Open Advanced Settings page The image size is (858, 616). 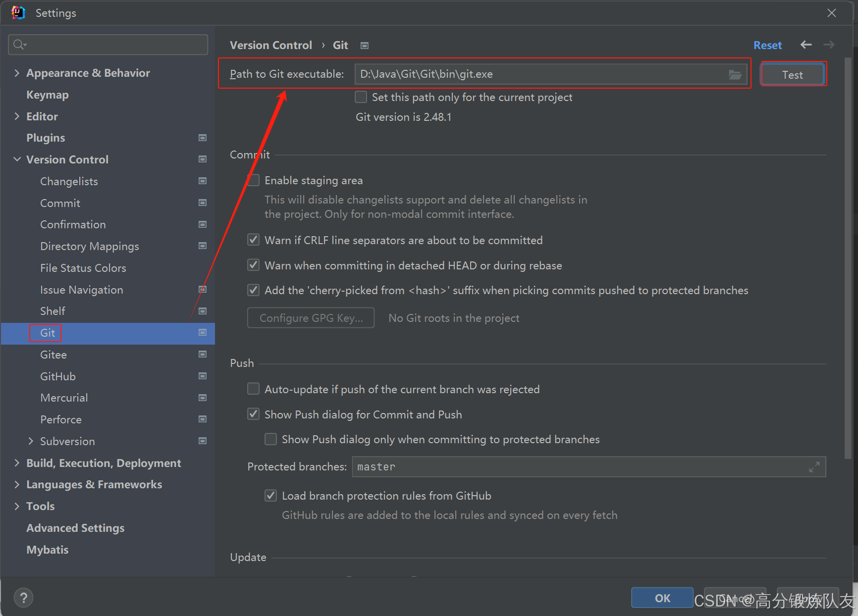tap(75, 528)
